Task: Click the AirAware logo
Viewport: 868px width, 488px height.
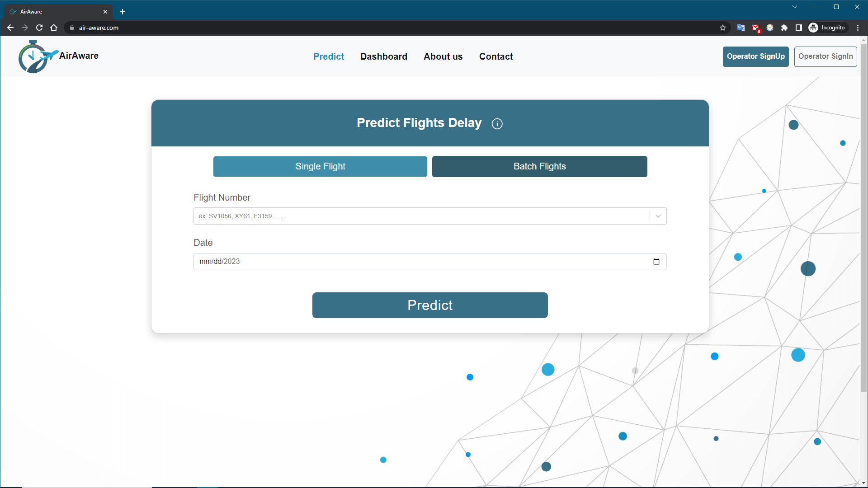Action: pos(58,56)
